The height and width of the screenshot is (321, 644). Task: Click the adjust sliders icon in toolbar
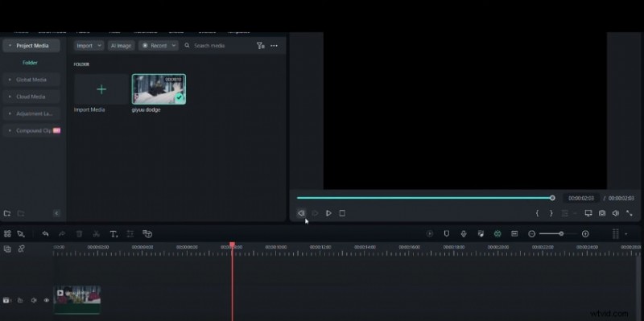[130, 233]
